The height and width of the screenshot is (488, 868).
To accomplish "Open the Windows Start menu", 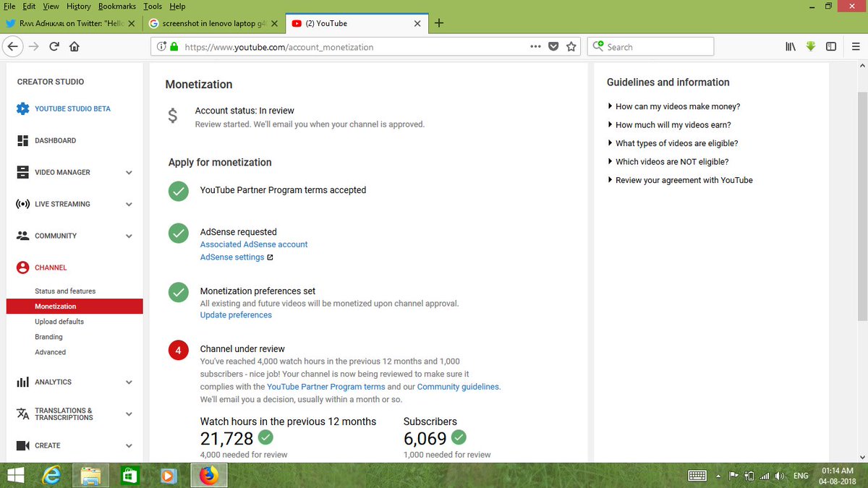I will pyautogui.click(x=16, y=476).
